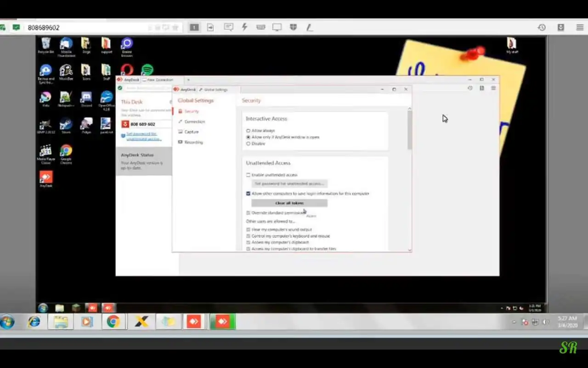Toggle Hear my computer's sound output
The image size is (588, 368).
tap(248, 230)
